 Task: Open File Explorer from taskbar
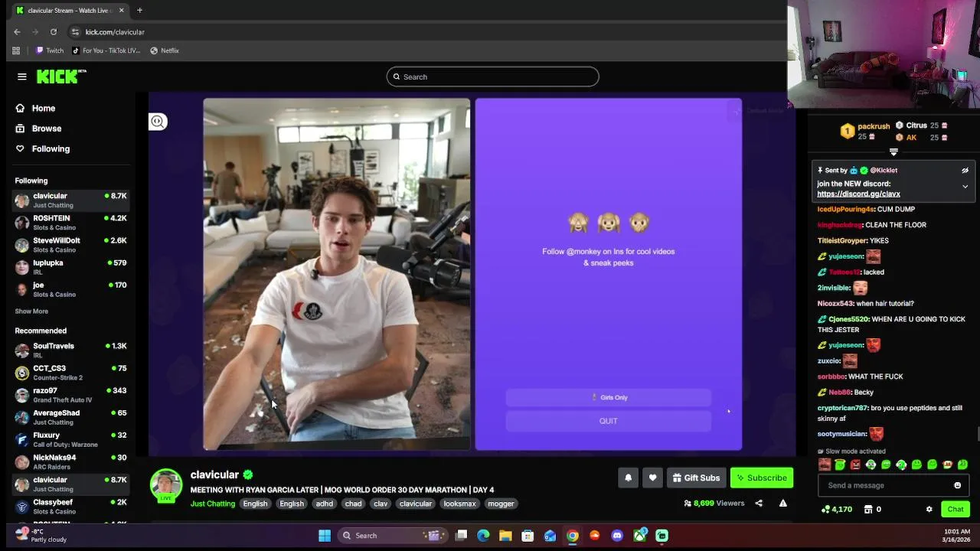(505, 536)
